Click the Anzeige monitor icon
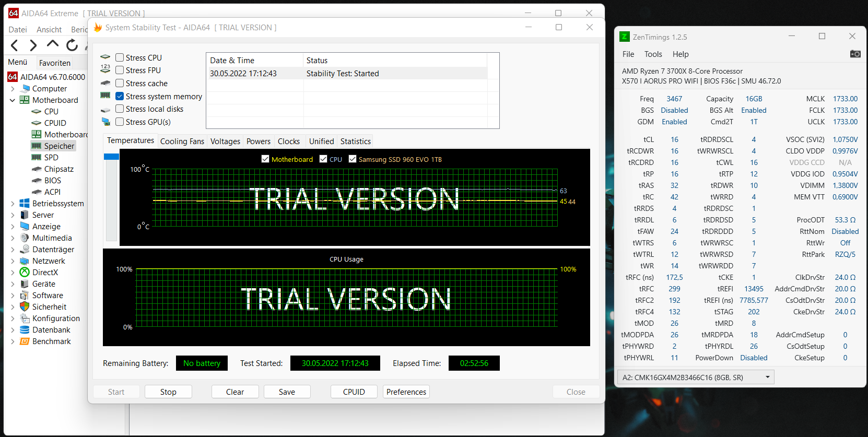This screenshot has height=437, width=868. point(25,226)
